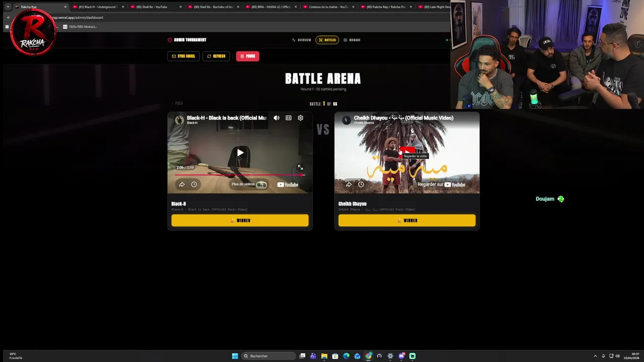
Task: Add Black-H video to Watch Later
Action: (x=194, y=185)
